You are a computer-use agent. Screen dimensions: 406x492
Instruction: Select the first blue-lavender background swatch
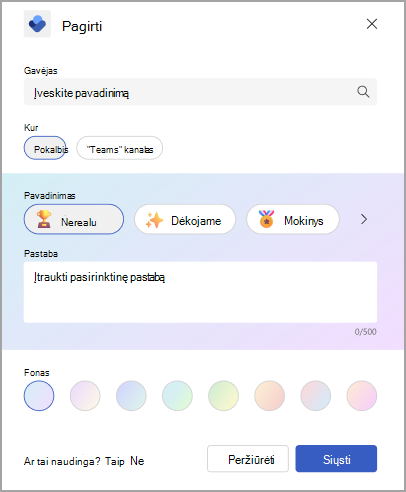click(39, 396)
